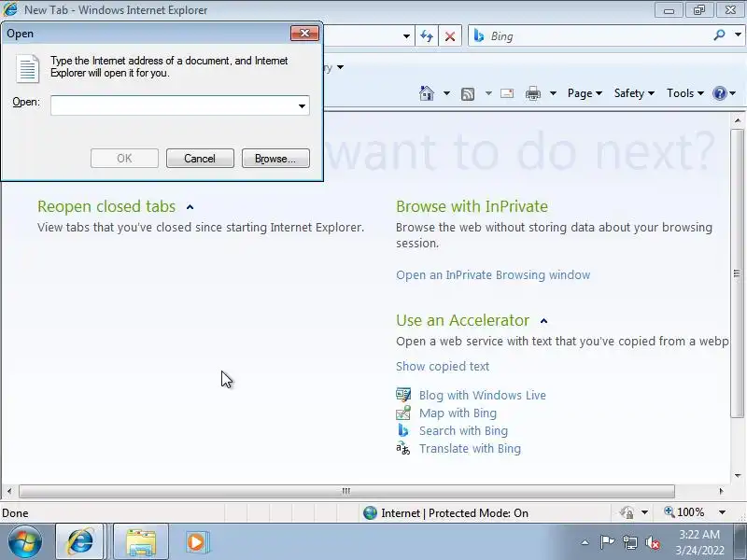Collapse the Use an Accelerator section
This screenshot has height=560, width=747.
point(544,321)
